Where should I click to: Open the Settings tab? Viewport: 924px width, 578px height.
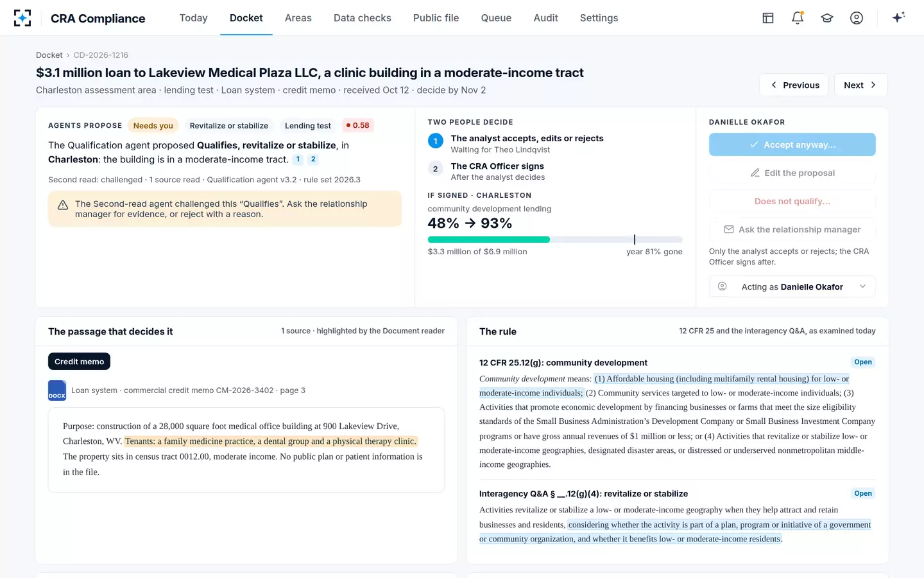(x=599, y=18)
